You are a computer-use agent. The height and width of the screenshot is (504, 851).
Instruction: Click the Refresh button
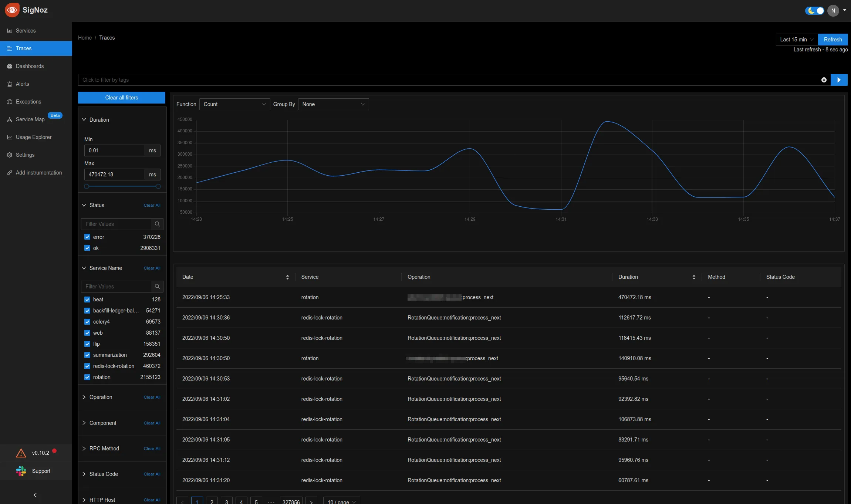[x=833, y=39]
